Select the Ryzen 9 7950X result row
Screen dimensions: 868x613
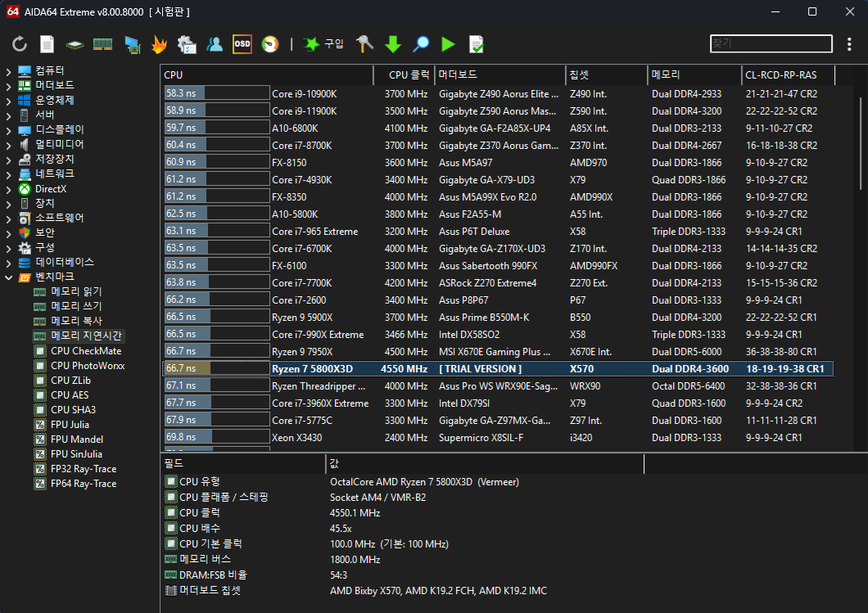point(498,352)
